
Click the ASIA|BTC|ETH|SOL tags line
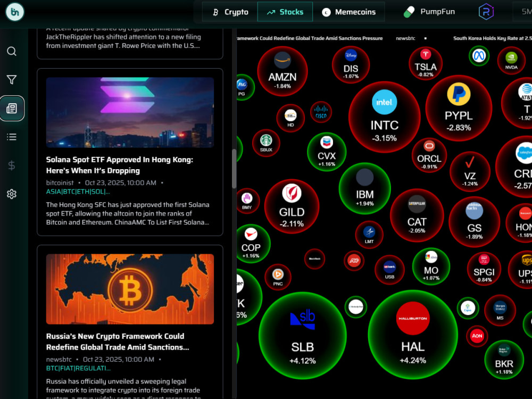click(78, 192)
